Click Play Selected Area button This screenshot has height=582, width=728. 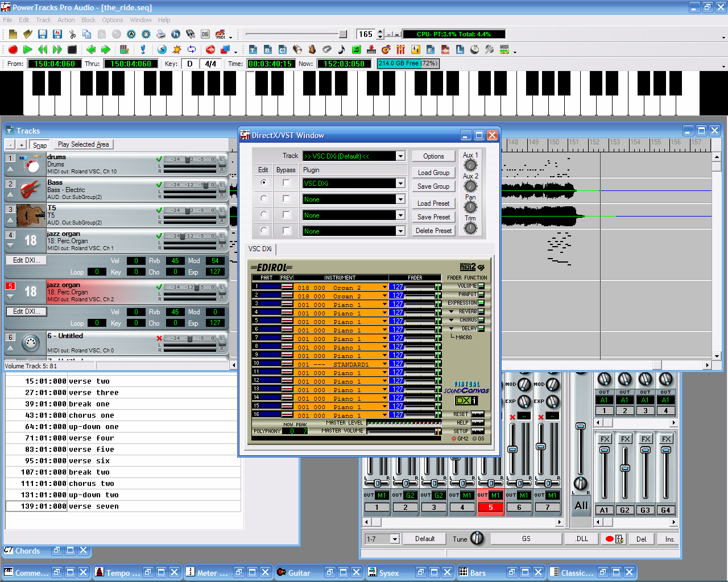point(83,144)
